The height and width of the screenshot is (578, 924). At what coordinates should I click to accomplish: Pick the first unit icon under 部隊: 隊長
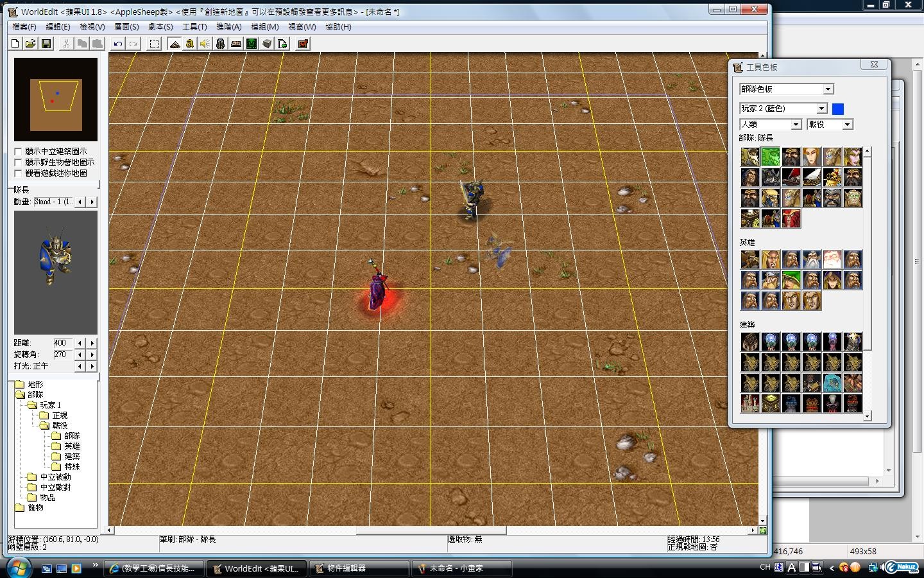click(x=750, y=157)
